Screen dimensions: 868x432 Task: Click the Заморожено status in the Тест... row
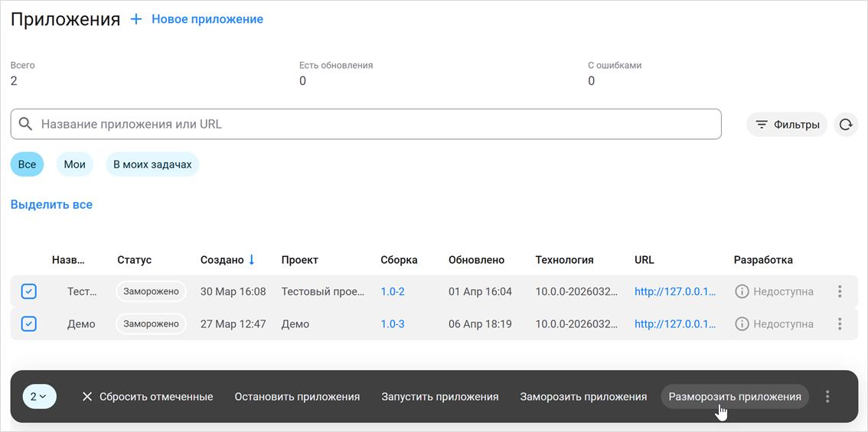pyautogui.click(x=151, y=291)
